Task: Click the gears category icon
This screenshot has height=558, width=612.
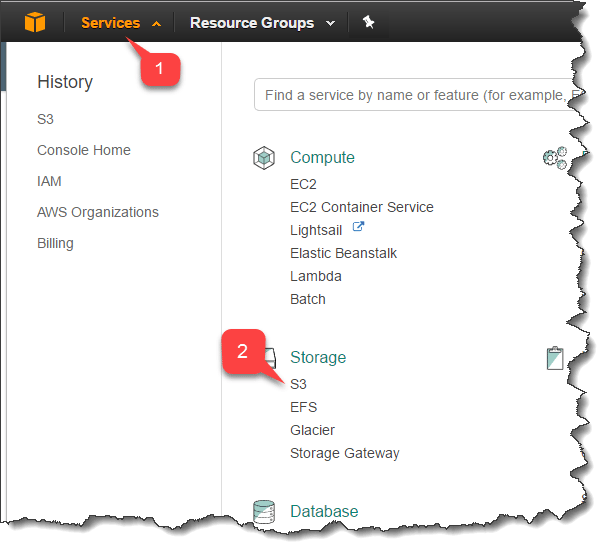Action: [x=555, y=158]
